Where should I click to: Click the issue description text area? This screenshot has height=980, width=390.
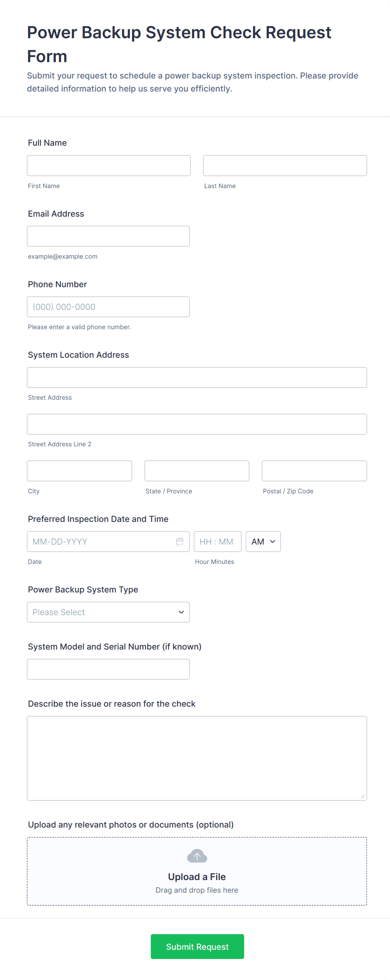[x=197, y=758]
